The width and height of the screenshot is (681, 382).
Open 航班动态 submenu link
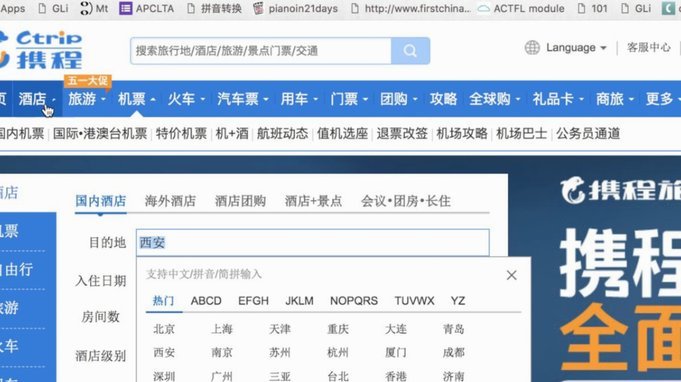pos(282,134)
